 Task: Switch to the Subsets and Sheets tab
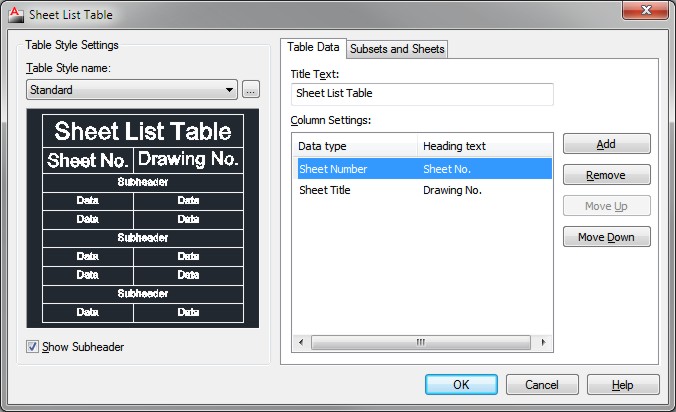point(397,49)
